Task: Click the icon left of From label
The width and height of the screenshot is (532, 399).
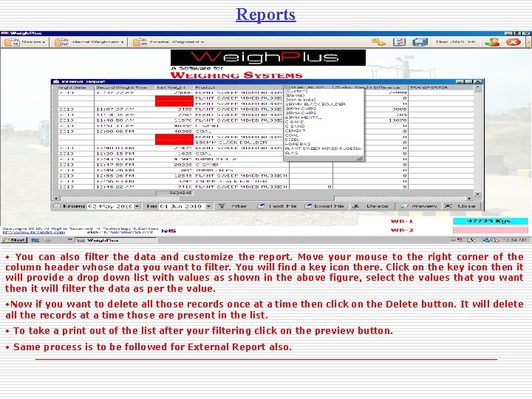Action: [57, 206]
